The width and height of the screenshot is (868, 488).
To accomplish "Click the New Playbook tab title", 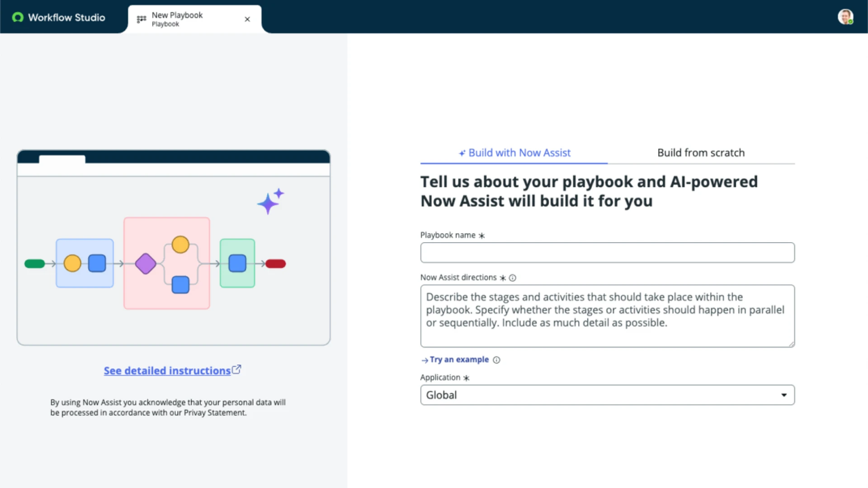I will (177, 15).
